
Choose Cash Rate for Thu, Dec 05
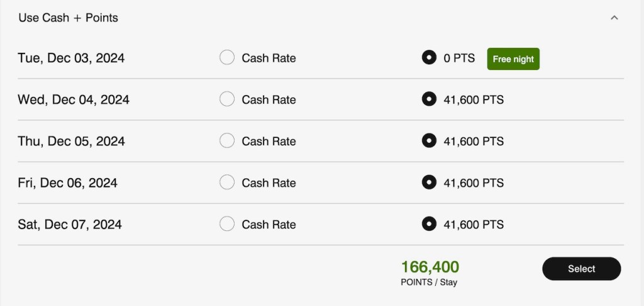(227, 141)
